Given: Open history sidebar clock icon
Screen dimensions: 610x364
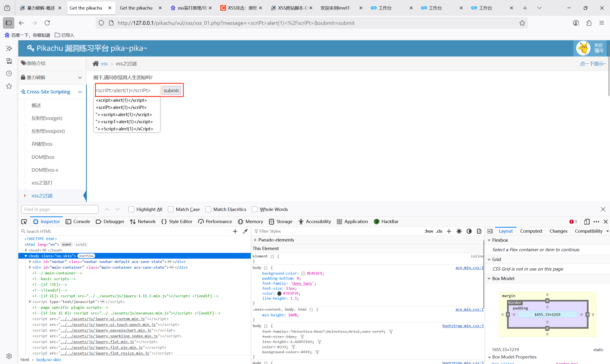Looking at the screenshot, I should click(x=9, y=73).
